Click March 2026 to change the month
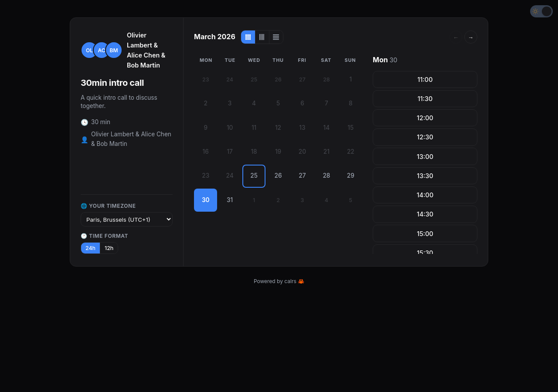 214,37
